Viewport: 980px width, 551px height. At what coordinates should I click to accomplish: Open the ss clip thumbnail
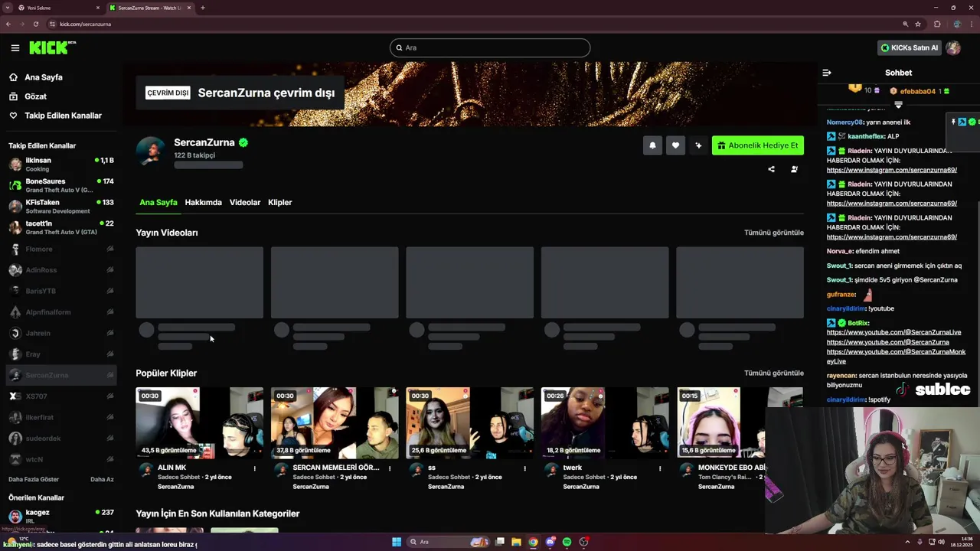point(469,422)
